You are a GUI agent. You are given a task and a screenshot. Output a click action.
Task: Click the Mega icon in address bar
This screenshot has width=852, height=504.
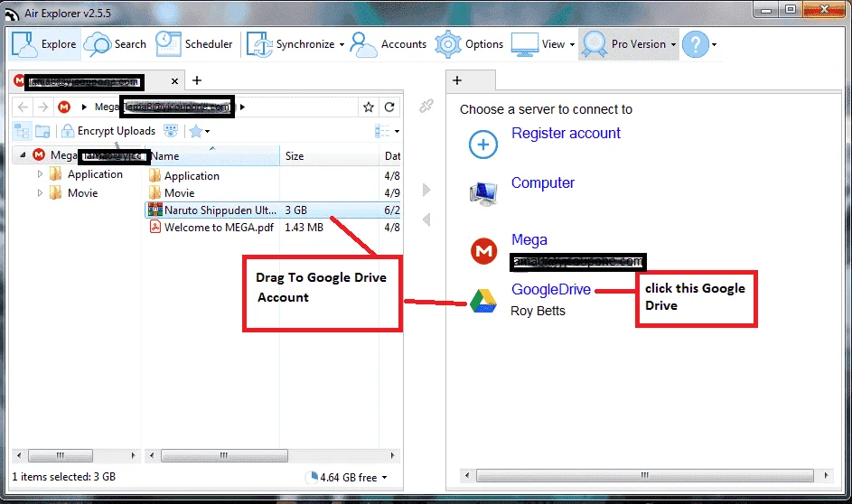64,107
